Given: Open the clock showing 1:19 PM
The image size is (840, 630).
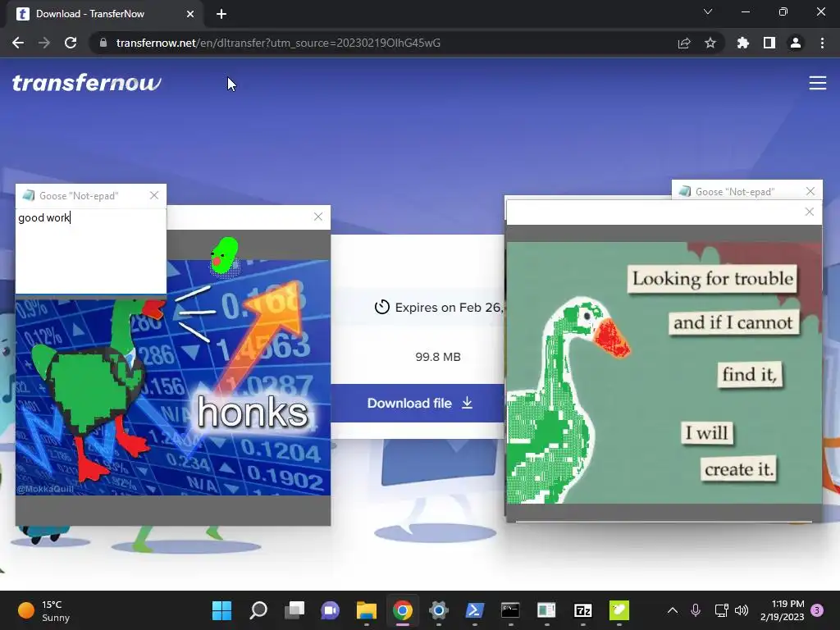Looking at the screenshot, I should coord(782,610).
